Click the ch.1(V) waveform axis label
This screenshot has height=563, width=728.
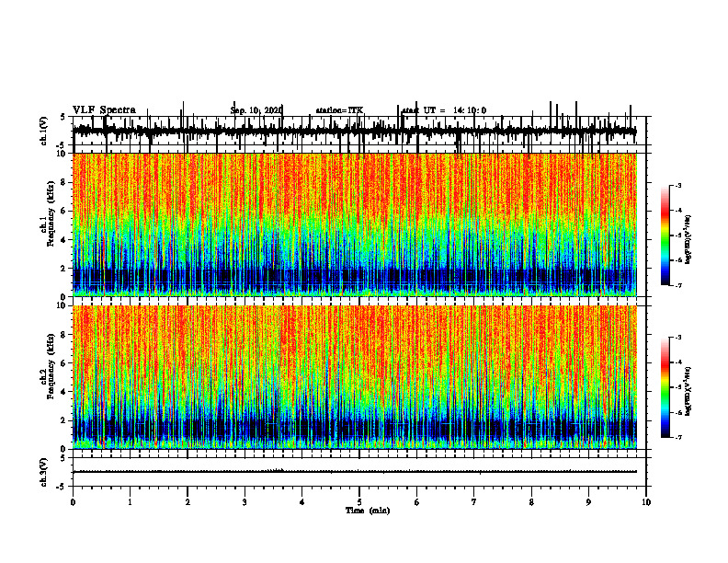click(x=44, y=131)
